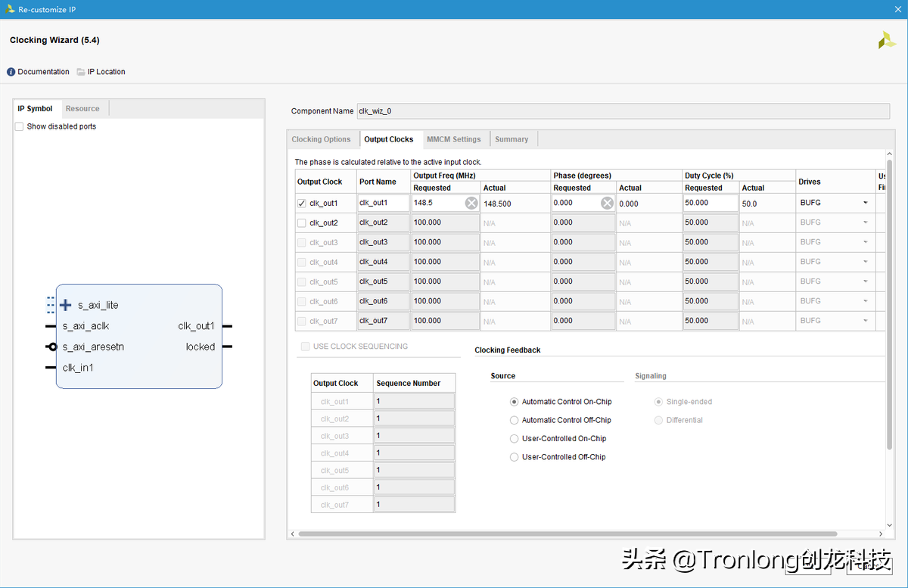Select Automatic Control On-Chip radio

(x=515, y=402)
